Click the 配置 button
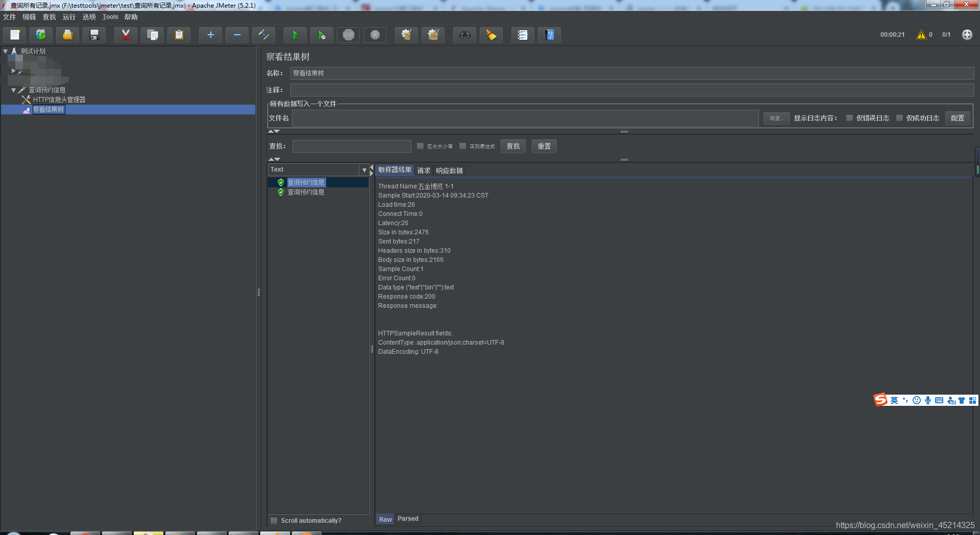Viewport: 980px width, 535px height. click(958, 118)
